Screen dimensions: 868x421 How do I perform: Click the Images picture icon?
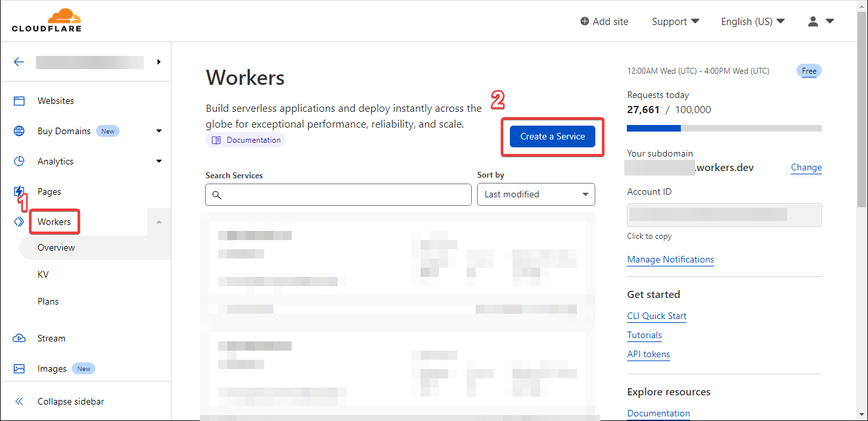pos(19,368)
